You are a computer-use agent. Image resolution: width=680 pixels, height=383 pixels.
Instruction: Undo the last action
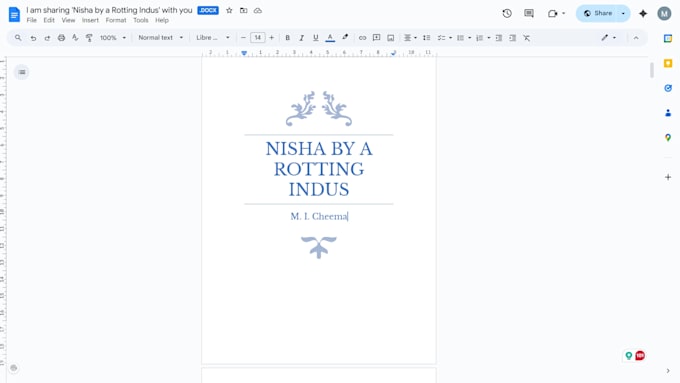(x=33, y=38)
